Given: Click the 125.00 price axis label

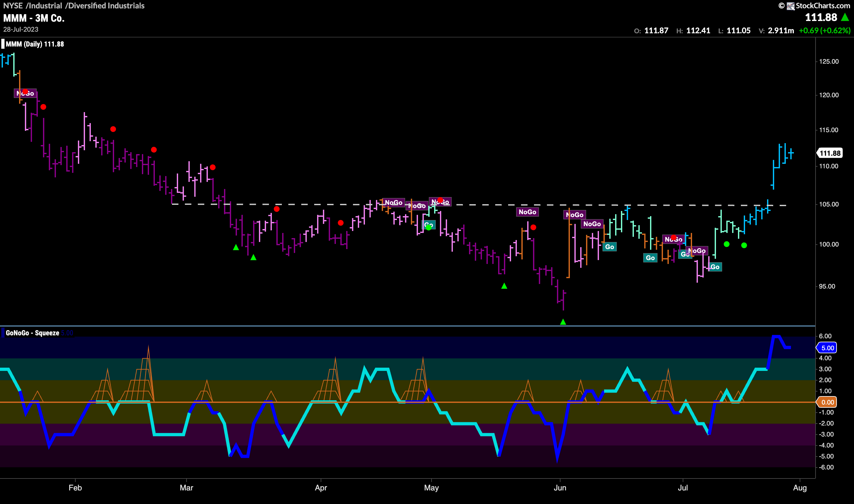Looking at the screenshot, I should [x=828, y=61].
